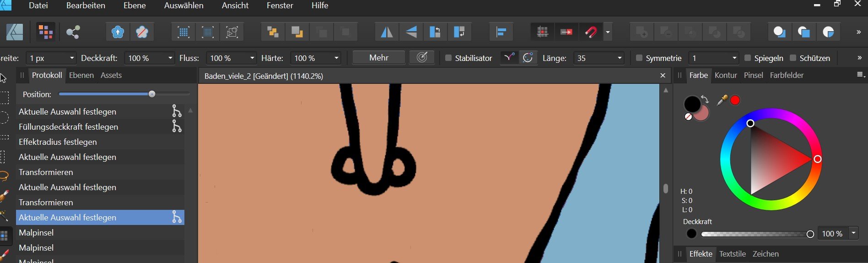Open the Ebene menu
Viewport: 868px width, 263px height.
coord(135,5)
